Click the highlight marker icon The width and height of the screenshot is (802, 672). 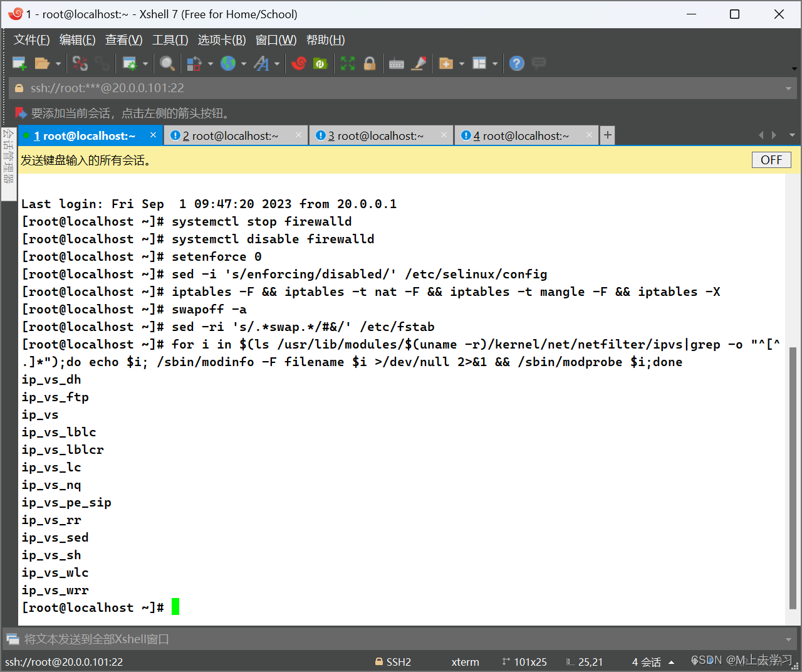click(x=419, y=63)
